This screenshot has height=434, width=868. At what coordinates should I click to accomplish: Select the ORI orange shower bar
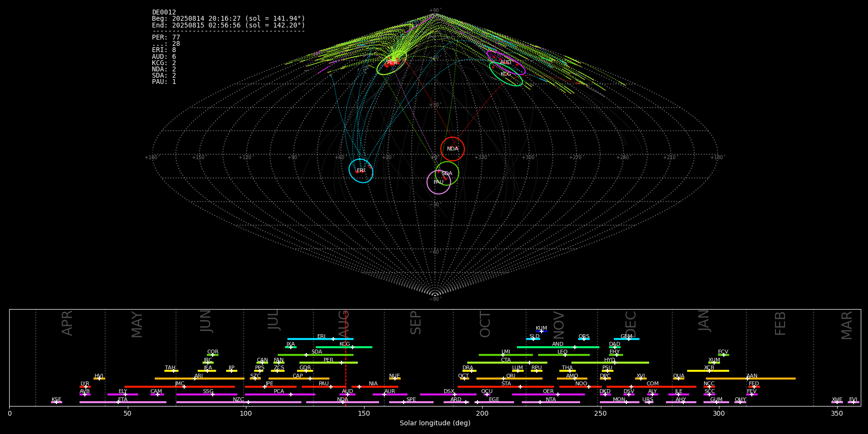[x=509, y=379]
